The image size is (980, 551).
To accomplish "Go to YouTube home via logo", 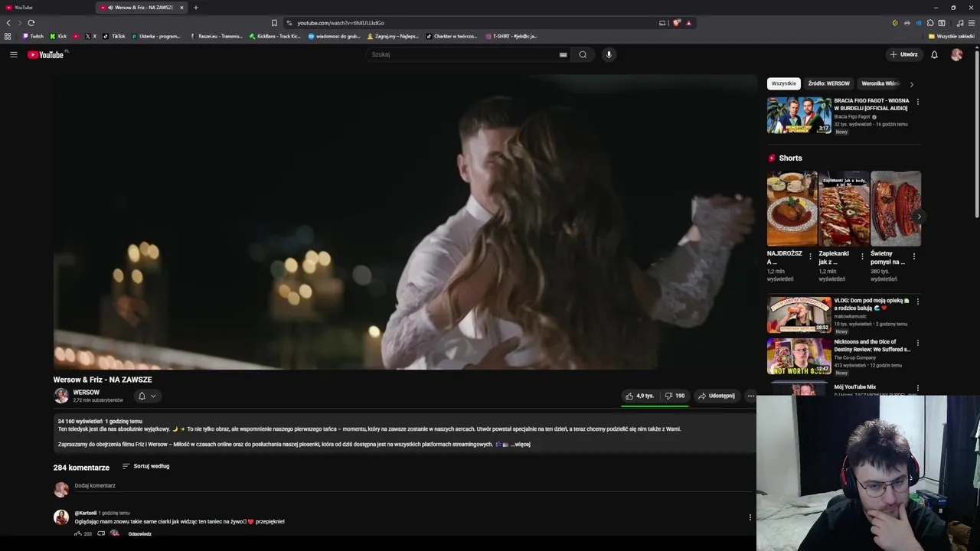I will (47, 54).
